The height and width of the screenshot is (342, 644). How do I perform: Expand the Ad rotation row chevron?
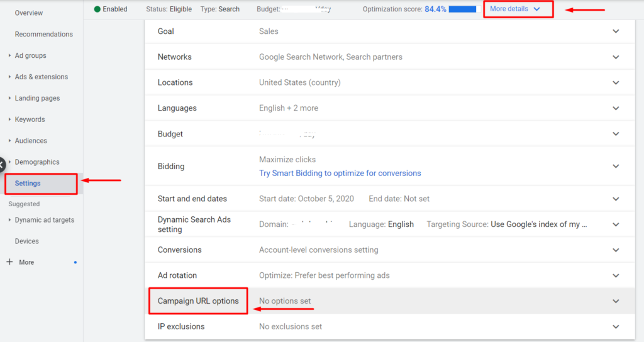[x=616, y=275]
